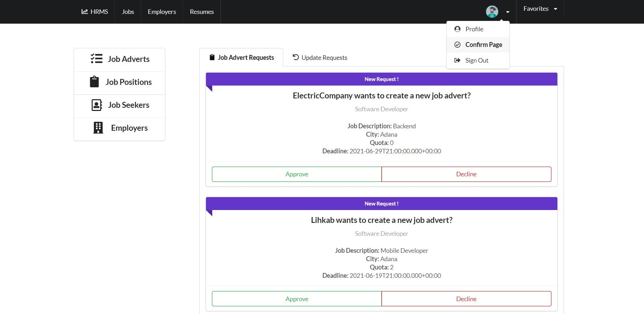Switch to the Update Requests tab
The width and height of the screenshot is (644, 314).
[x=320, y=57]
